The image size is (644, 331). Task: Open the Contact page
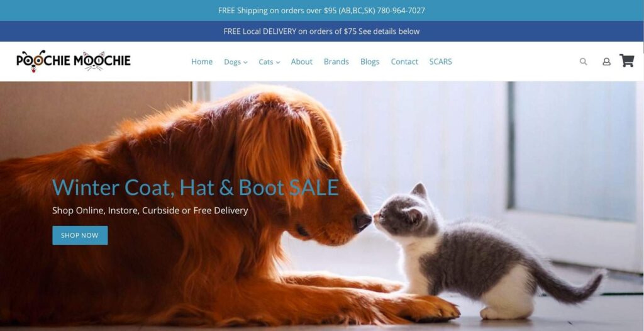(x=404, y=62)
